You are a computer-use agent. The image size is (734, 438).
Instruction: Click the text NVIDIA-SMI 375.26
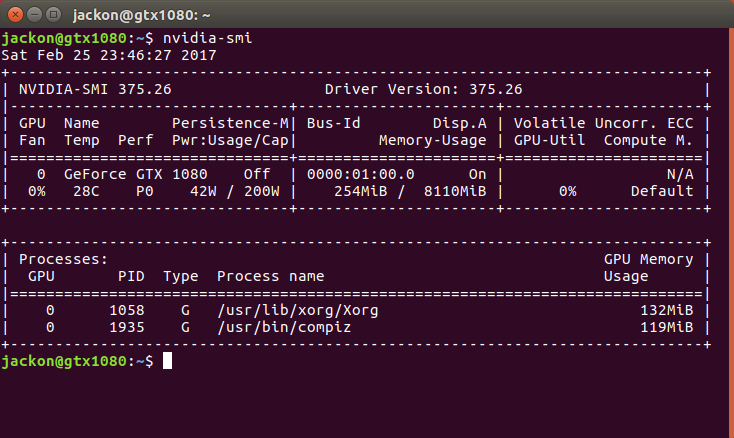point(95,89)
